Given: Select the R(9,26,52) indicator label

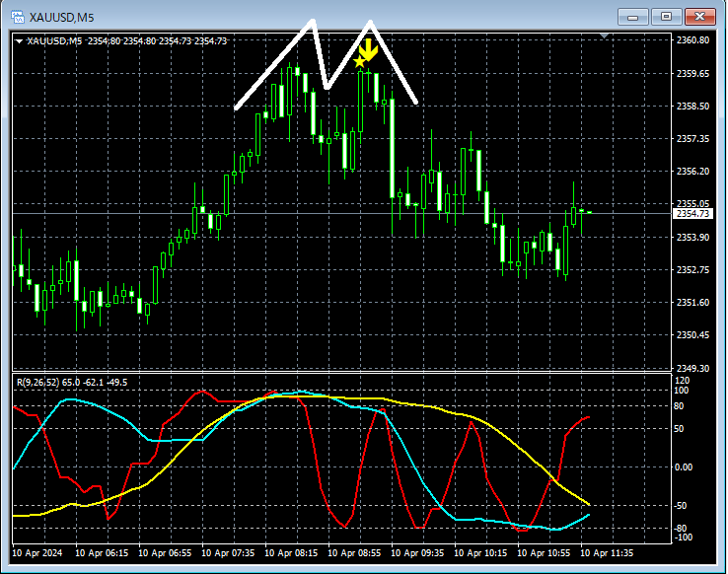Looking at the screenshot, I should (x=72, y=383).
